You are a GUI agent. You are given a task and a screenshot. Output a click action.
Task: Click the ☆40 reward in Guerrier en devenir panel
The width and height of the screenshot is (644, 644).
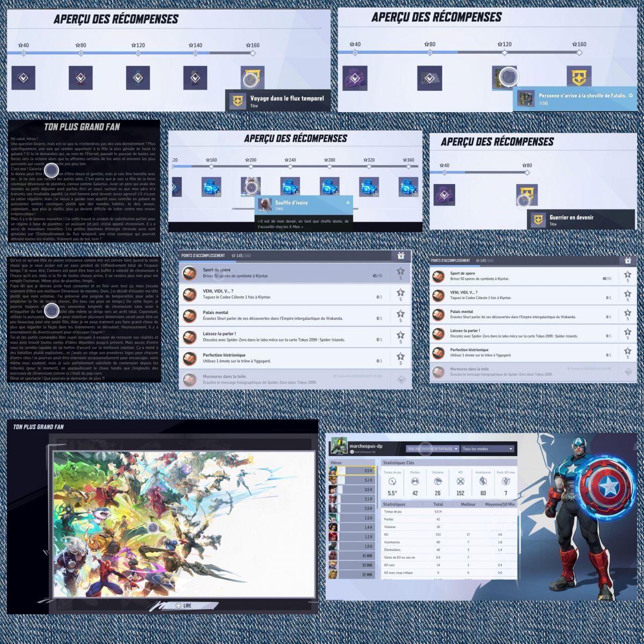click(444, 195)
